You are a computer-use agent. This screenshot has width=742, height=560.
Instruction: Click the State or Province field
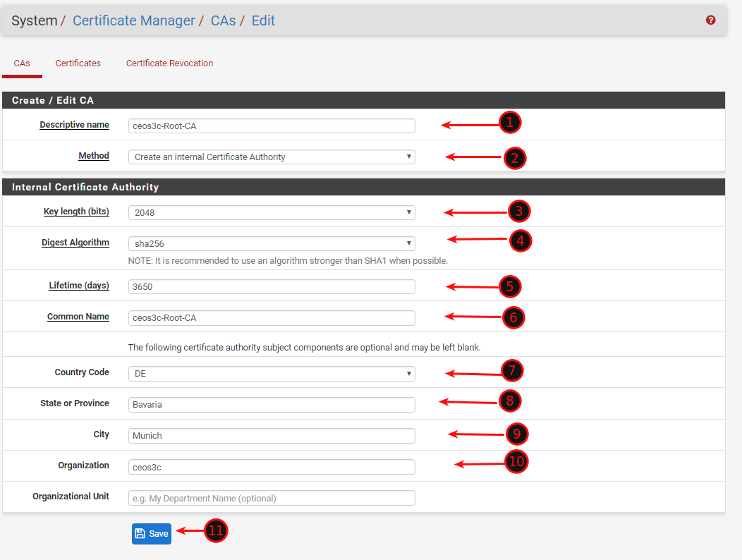(272, 405)
